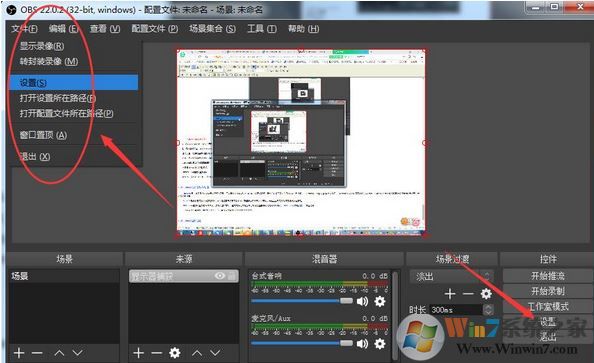The height and width of the screenshot is (363, 594).
Task: Open the 台式音响 audio settings gear
Action: pyautogui.click(x=380, y=301)
